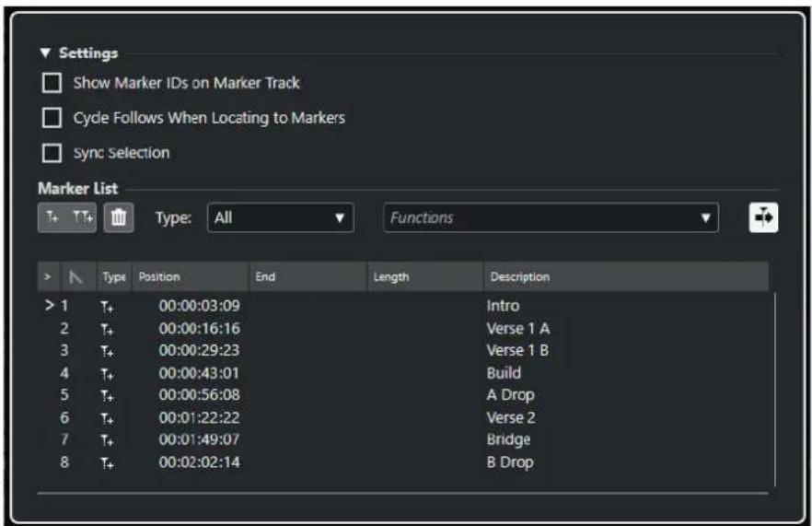Viewport: 812px width, 526px height.
Task: Open the Functions dropdown menu
Action: point(551,217)
